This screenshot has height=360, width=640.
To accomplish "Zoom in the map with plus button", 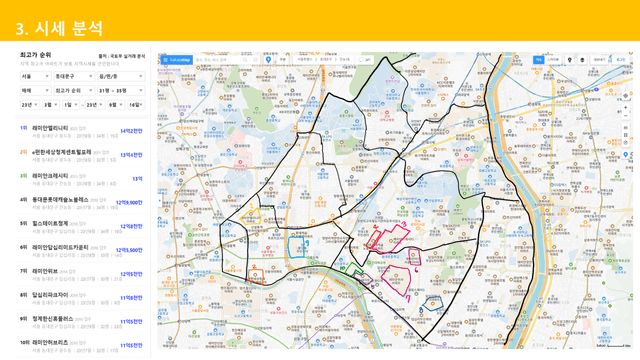I will click(625, 108).
